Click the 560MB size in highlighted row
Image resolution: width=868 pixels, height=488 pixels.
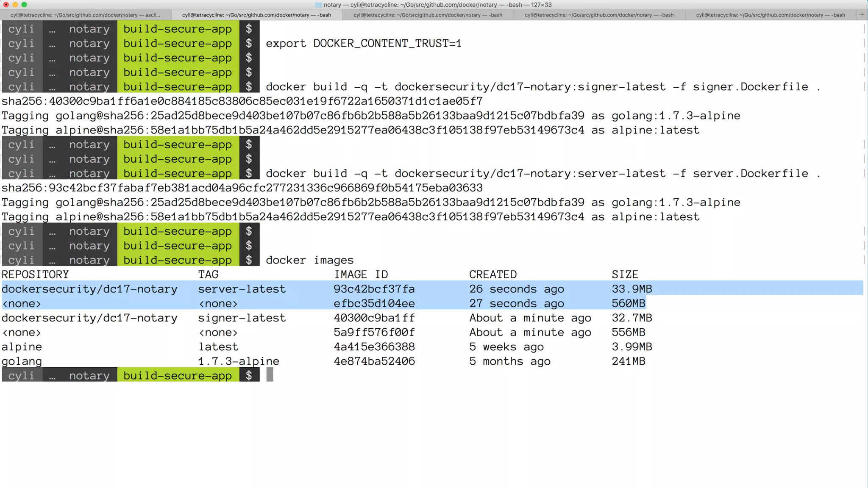628,304
